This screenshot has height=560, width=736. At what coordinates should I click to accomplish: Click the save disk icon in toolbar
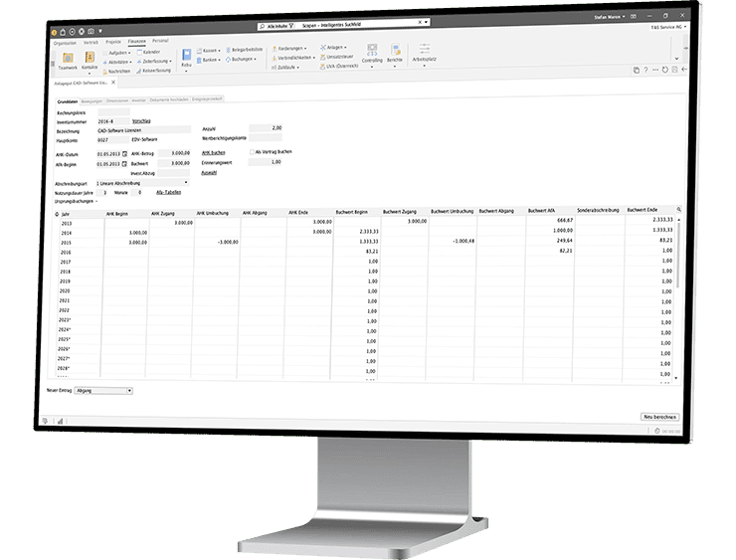(x=674, y=70)
